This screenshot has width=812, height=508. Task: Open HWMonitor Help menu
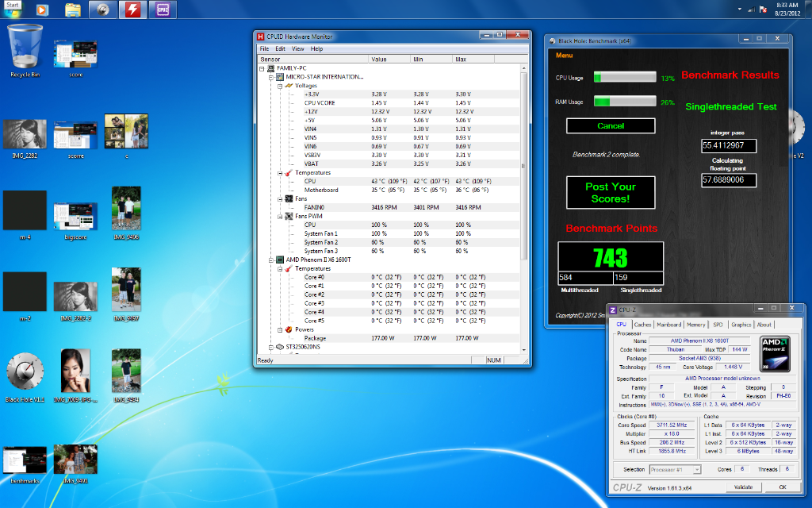316,48
